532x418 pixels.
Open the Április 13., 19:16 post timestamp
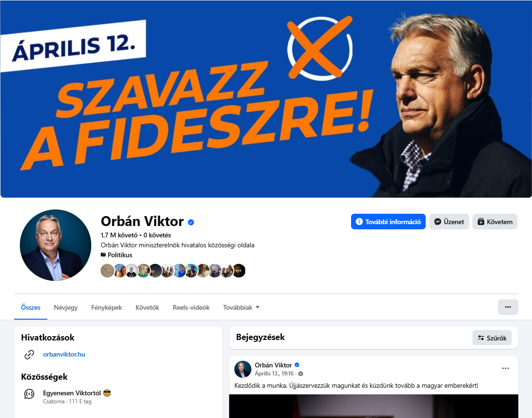coord(274,374)
